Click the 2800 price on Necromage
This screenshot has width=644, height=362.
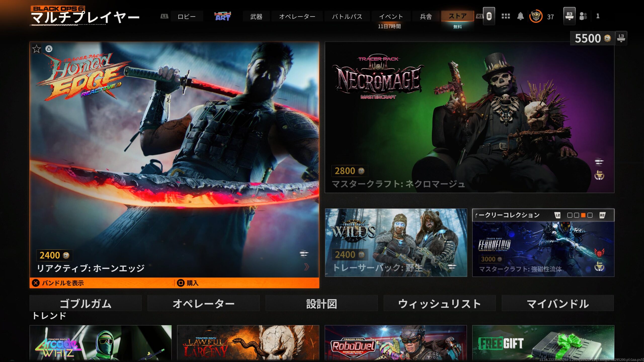[x=350, y=171]
